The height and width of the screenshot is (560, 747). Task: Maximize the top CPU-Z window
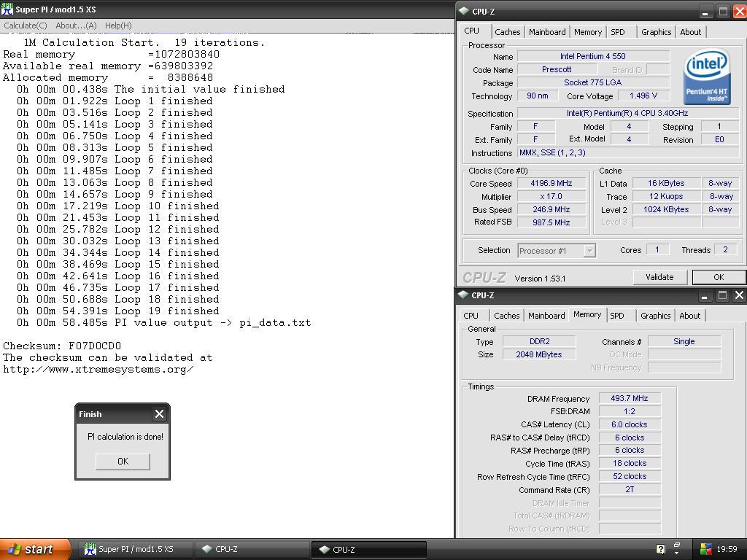tap(723, 12)
